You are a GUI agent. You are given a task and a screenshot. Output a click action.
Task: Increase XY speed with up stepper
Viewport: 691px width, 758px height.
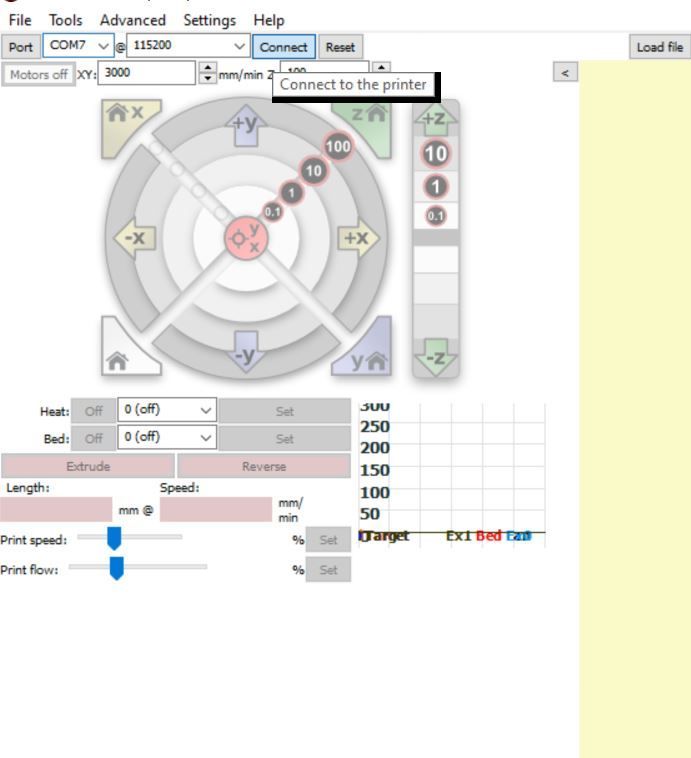[207, 68]
